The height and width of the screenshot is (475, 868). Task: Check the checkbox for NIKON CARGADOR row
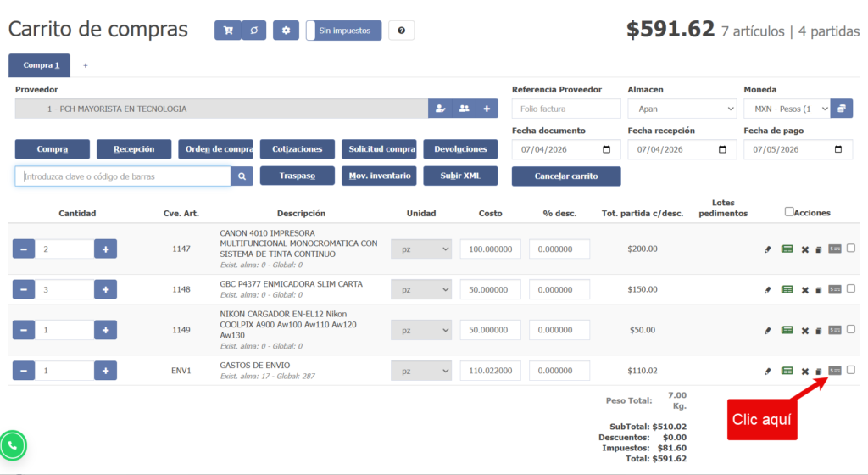pos(851,329)
